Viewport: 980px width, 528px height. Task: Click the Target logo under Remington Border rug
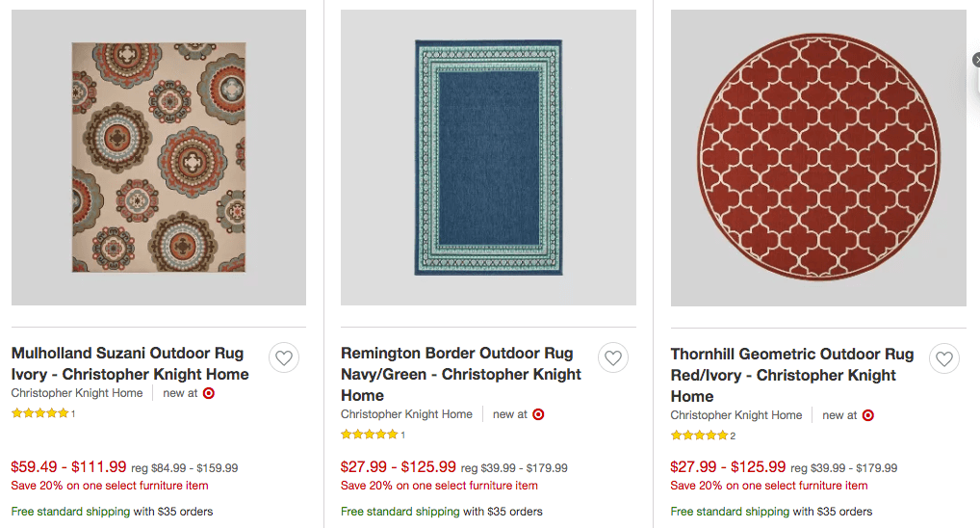538,414
